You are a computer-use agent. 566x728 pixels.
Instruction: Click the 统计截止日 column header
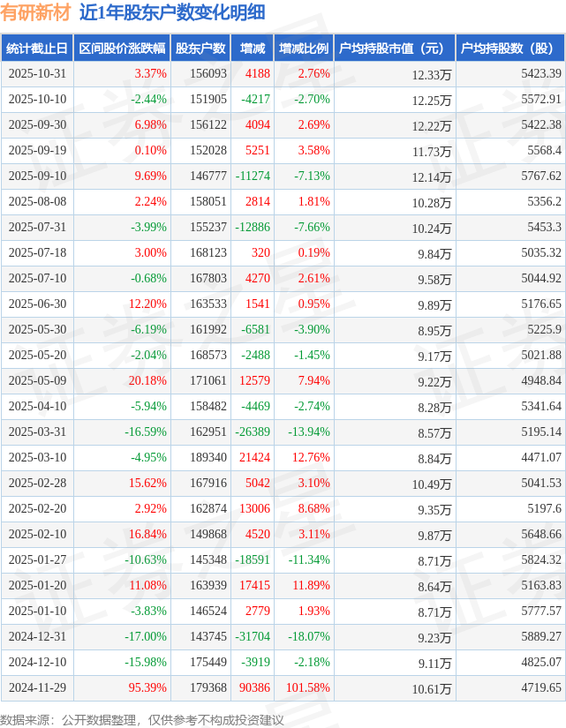point(36,49)
